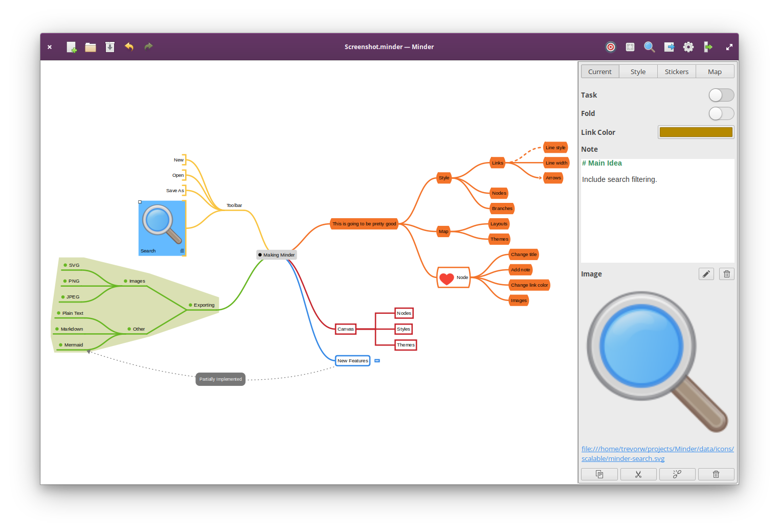Click the Save As download icon
The height and width of the screenshot is (532, 779).
pos(110,47)
